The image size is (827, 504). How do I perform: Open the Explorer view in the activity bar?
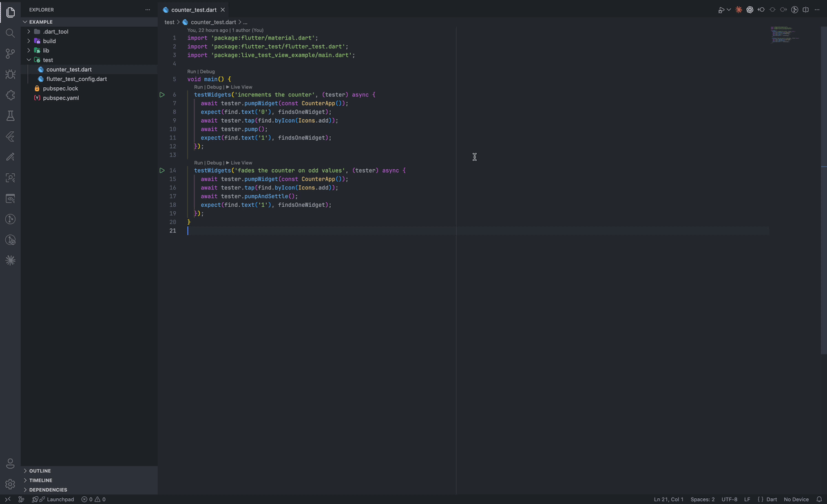10,12
